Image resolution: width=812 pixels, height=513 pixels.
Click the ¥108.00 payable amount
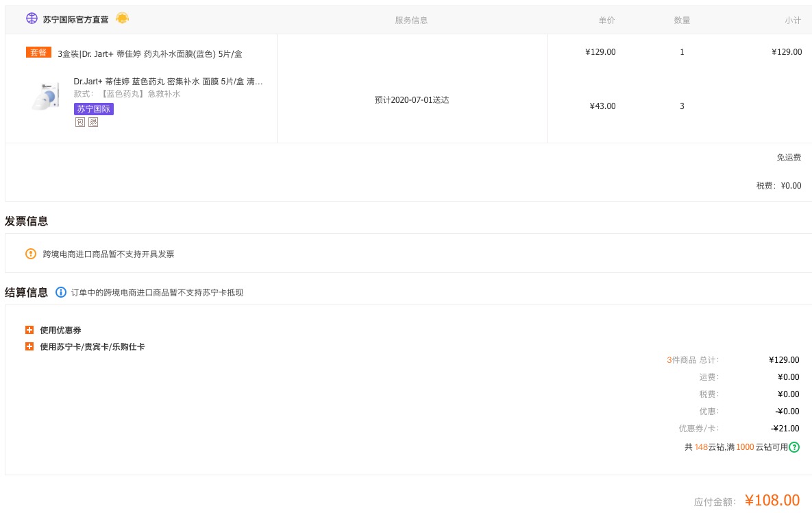tap(772, 500)
